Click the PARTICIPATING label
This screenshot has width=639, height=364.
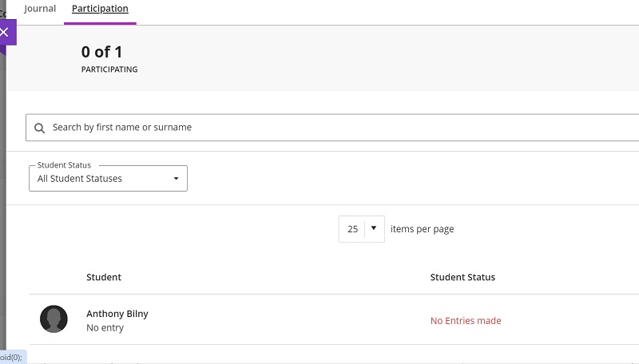point(109,69)
